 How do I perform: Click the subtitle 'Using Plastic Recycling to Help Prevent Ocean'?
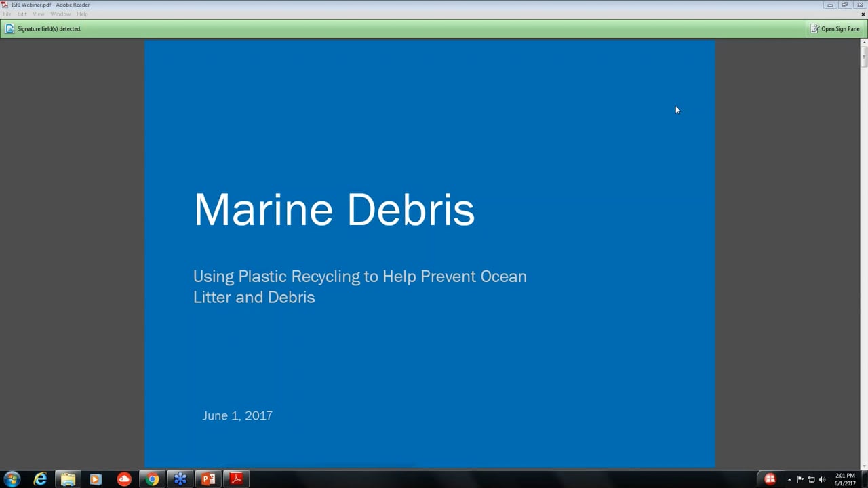[360, 277]
